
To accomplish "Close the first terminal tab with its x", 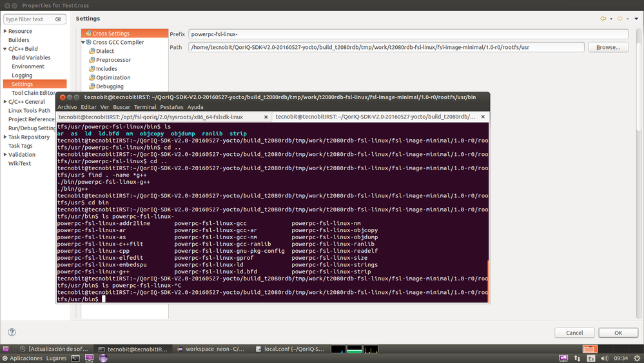I will pyautogui.click(x=266, y=117).
